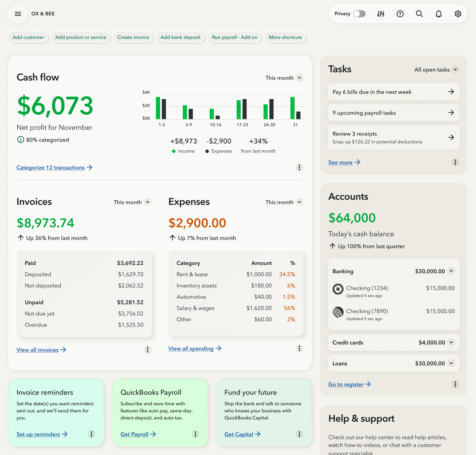Open the settings gear icon
476x455 pixels.
click(x=458, y=14)
